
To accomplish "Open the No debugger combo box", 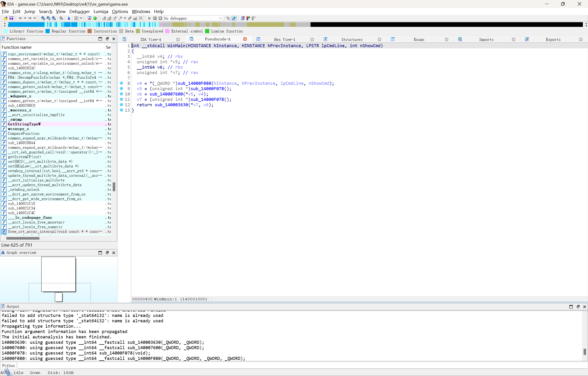I will [x=193, y=18].
